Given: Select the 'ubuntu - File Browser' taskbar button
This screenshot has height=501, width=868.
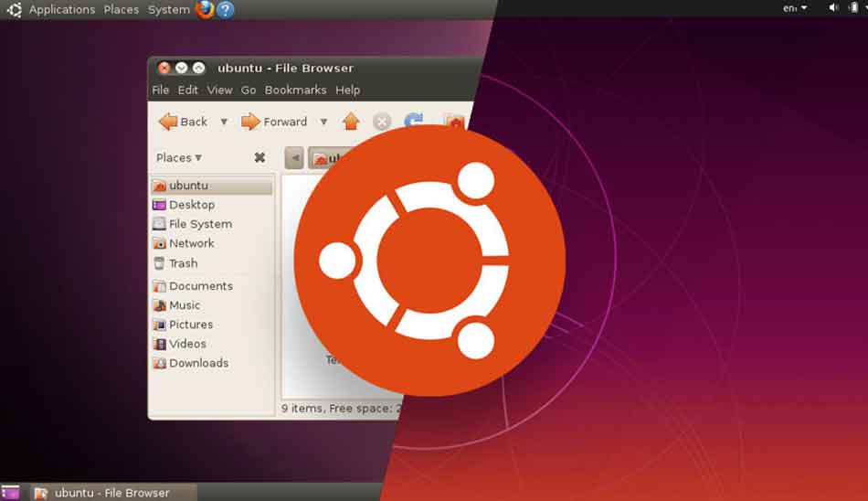Looking at the screenshot, I should [x=113, y=493].
